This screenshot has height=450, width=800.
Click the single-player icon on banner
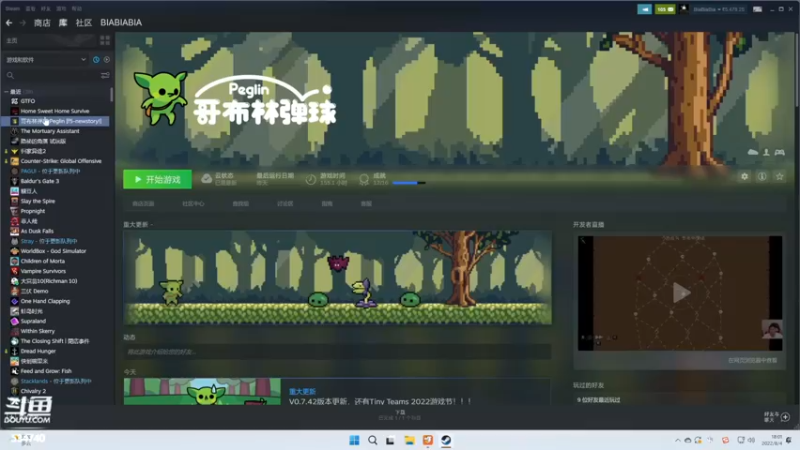pyautogui.click(x=766, y=152)
